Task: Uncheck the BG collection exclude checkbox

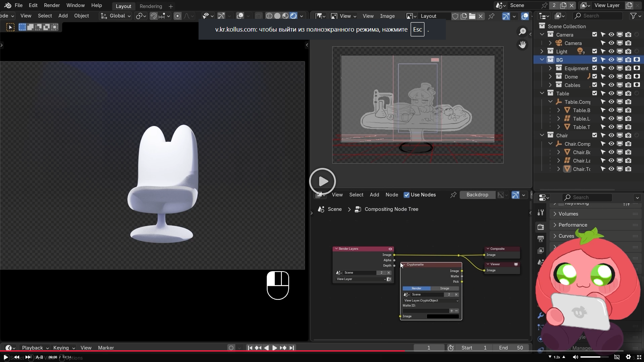Action: [595, 60]
